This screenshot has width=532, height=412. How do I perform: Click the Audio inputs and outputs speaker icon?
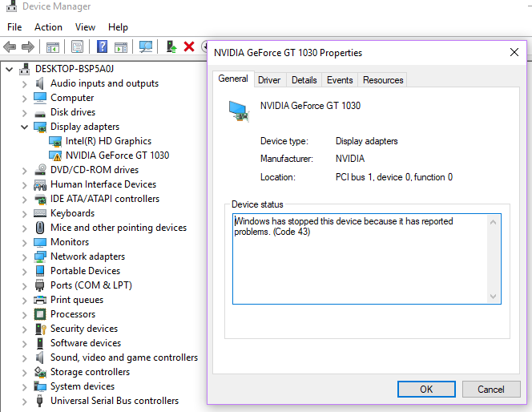tap(40, 83)
